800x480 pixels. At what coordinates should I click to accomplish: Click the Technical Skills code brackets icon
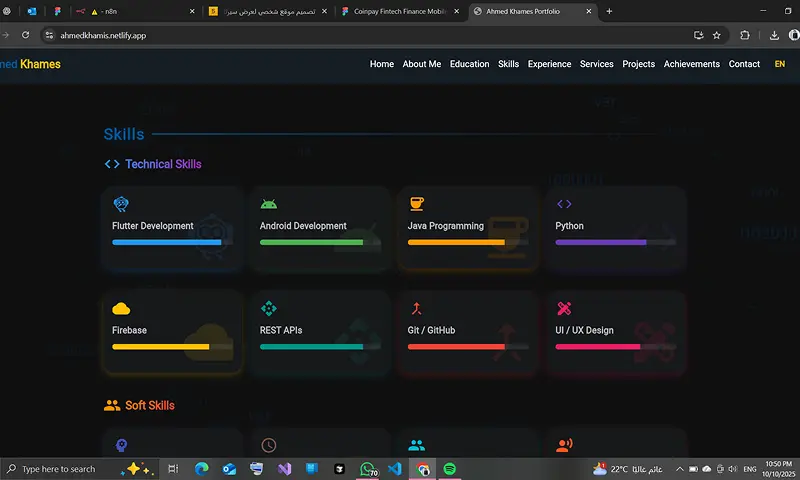(112, 164)
